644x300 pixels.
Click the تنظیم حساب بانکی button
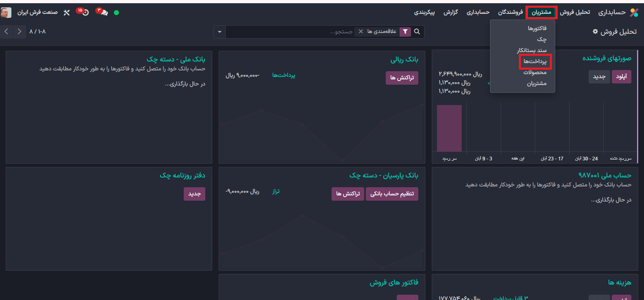point(392,194)
